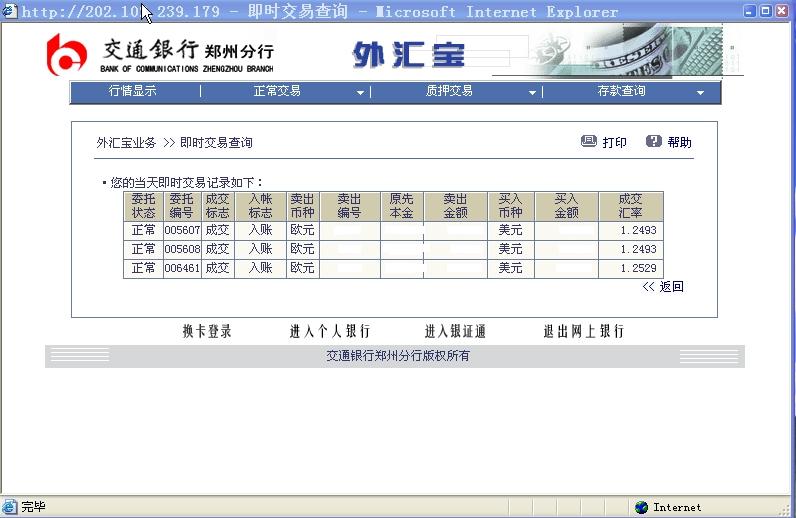
Task: Click the 外汇宝 banner title
Action: 409,55
